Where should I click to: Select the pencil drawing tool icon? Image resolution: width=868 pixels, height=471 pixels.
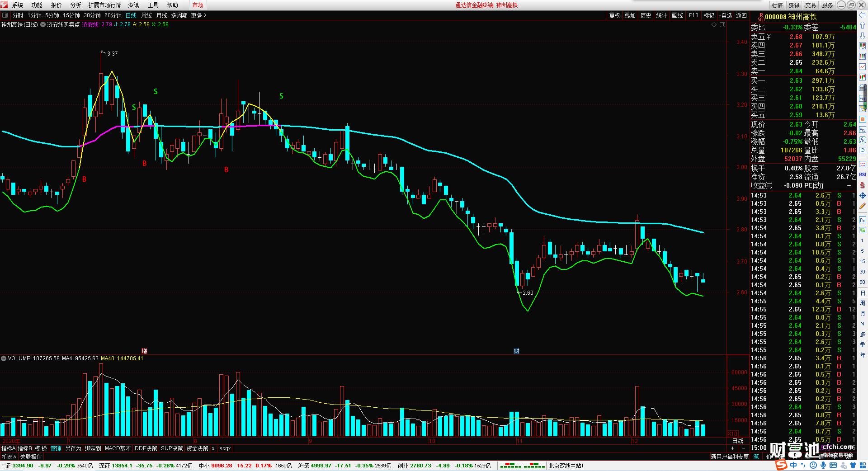862,206
